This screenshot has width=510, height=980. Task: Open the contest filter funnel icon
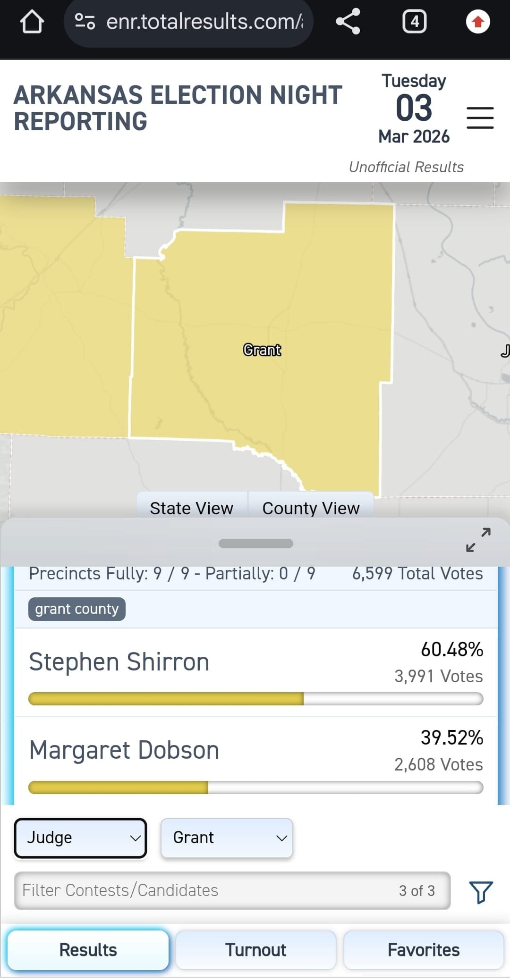pos(481,891)
